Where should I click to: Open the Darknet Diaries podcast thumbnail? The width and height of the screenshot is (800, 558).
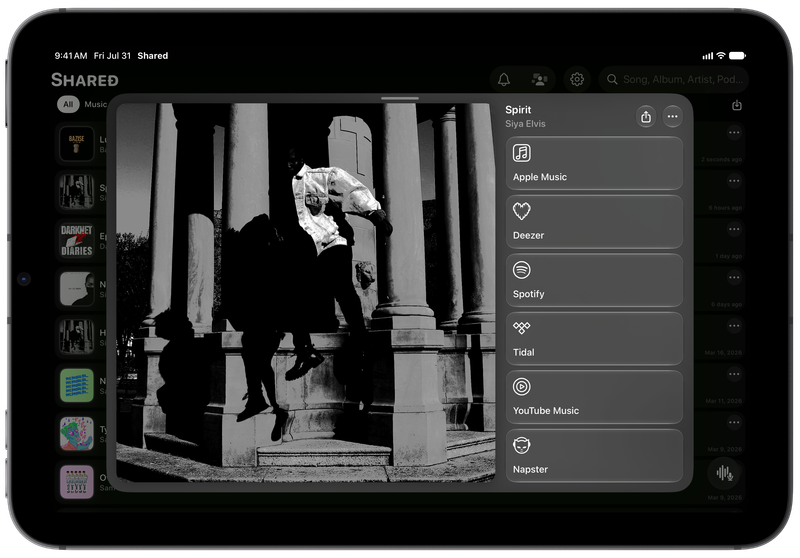77,240
